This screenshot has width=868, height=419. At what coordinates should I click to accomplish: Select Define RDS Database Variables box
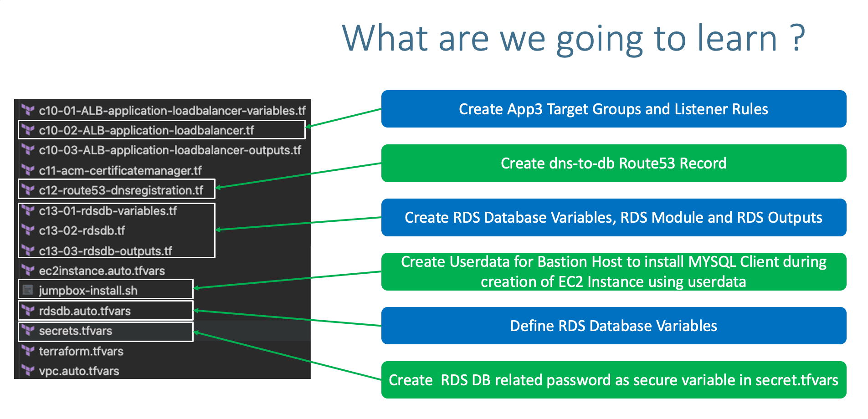coord(613,326)
